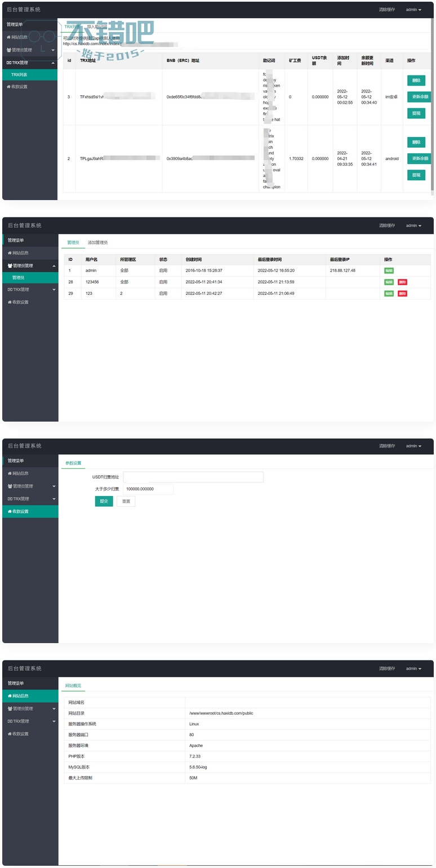Submit the parameter settings with 提交

(x=104, y=501)
